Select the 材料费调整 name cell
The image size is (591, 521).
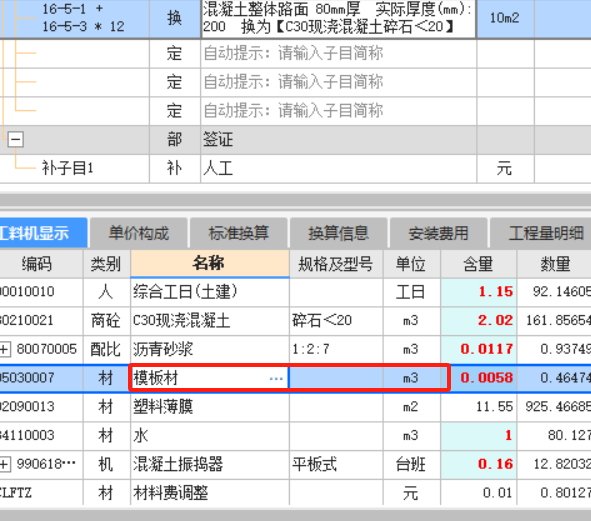(210, 493)
